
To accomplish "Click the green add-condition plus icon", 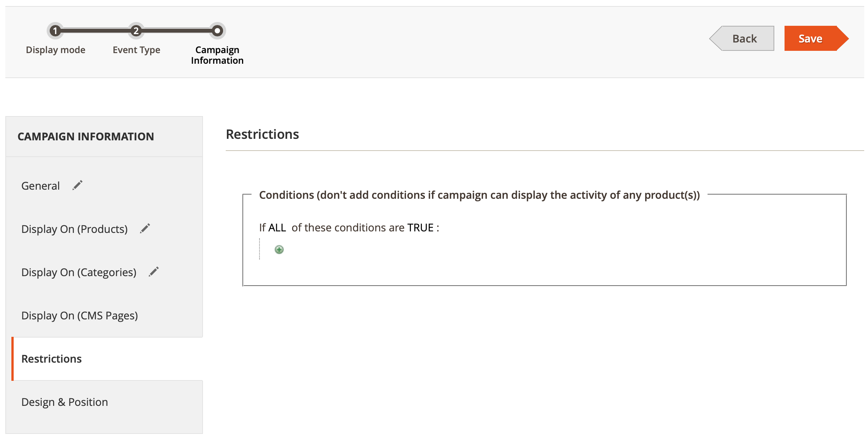I will 279,250.
